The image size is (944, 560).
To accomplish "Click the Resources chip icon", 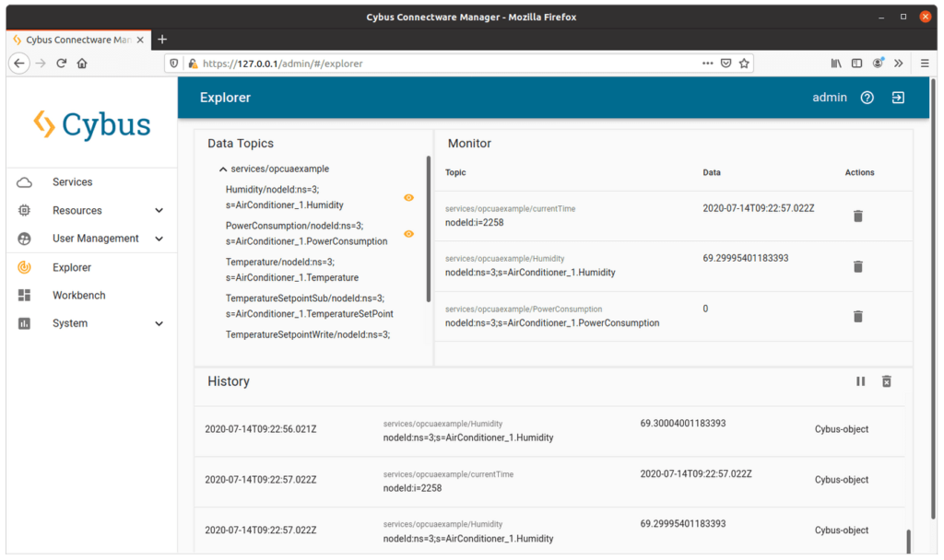I will tap(24, 211).
